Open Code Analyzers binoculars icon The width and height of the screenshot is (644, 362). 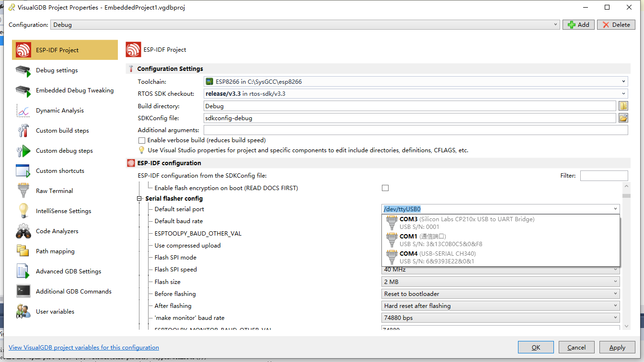(23, 231)
